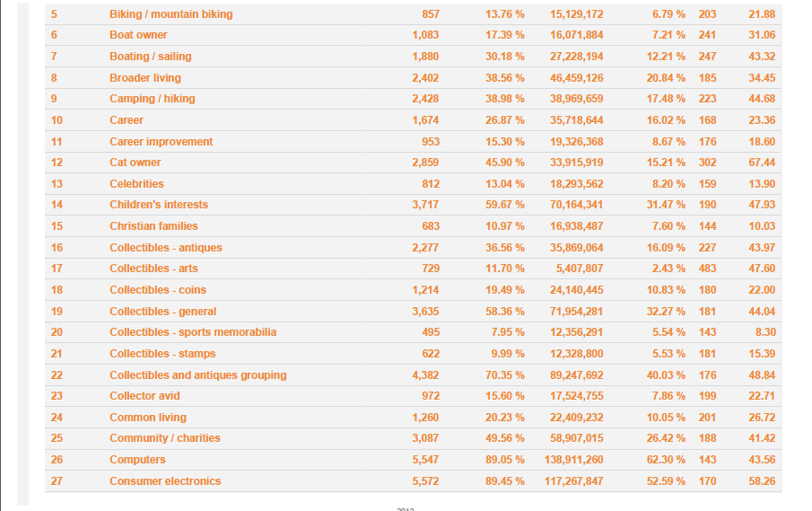This screenshot has height=511, width=812.
Task: Click the Community / charities label
Action: (x=165, y=438)
